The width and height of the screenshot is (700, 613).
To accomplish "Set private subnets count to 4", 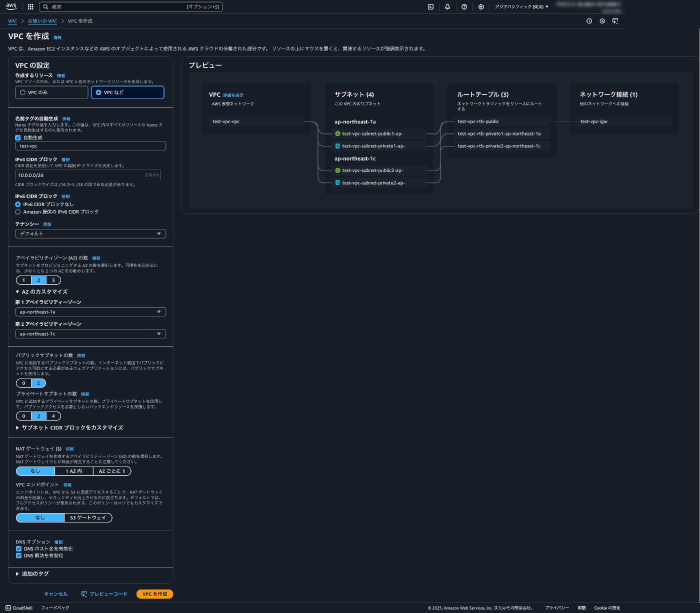I will click(53, 416).
